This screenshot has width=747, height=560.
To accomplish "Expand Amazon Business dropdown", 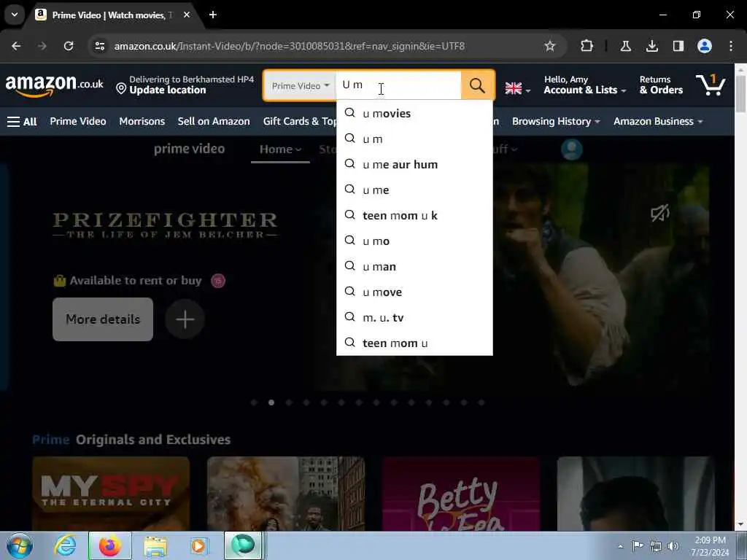I will (x=658, y=122).
